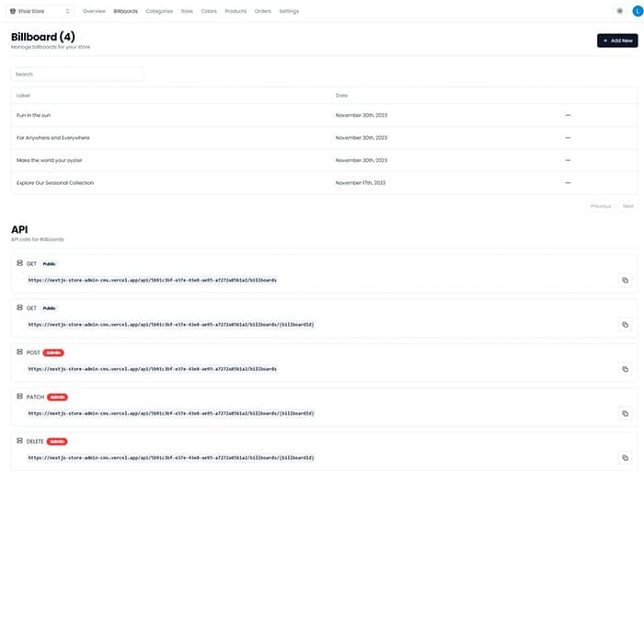The image size is (644, 644).
Task: Click the server icon beside POST
Action: click(19, 352)
